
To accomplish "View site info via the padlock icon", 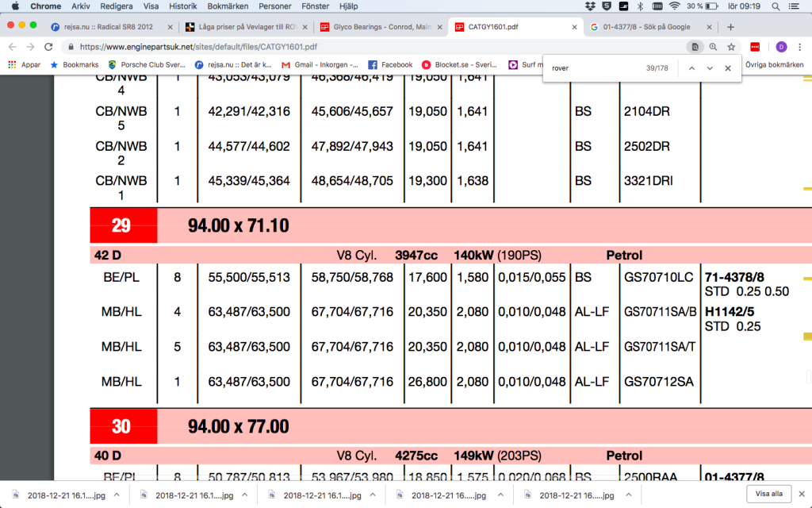I will click(x=71, y=47).
